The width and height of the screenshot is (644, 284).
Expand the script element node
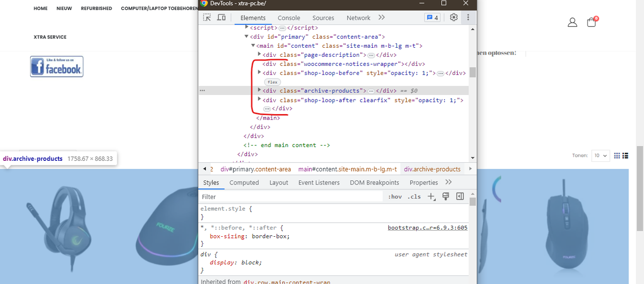tap(247, 28)
